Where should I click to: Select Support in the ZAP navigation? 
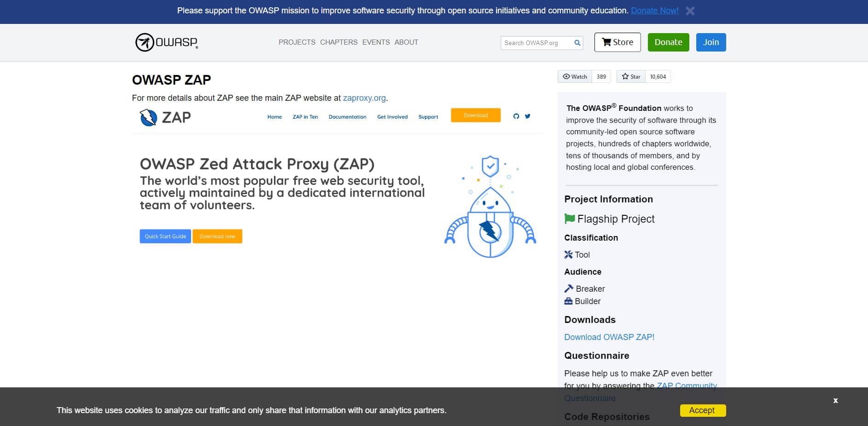tap(428, 117)
